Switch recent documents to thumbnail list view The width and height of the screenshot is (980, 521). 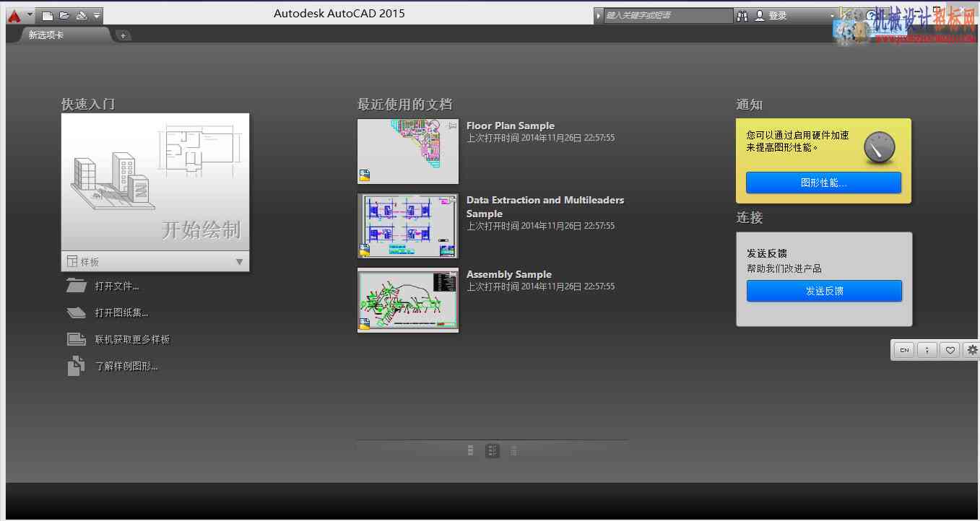pyautogui.click(x=493, y=450)
